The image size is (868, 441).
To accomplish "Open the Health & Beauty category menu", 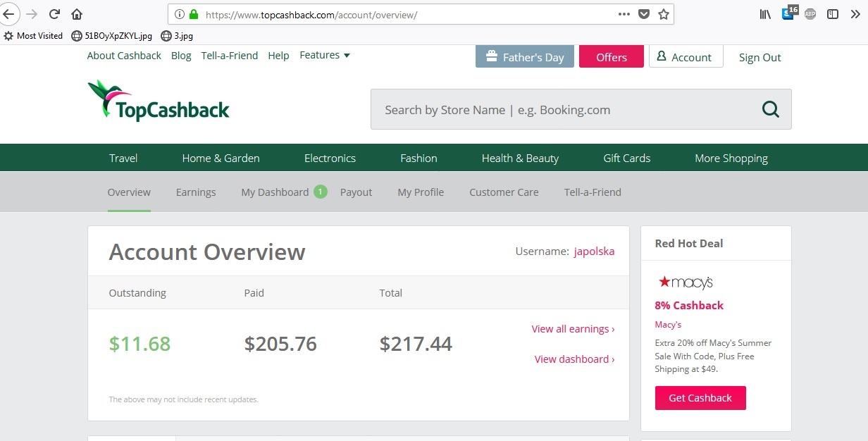I will (x=520, y=158).
